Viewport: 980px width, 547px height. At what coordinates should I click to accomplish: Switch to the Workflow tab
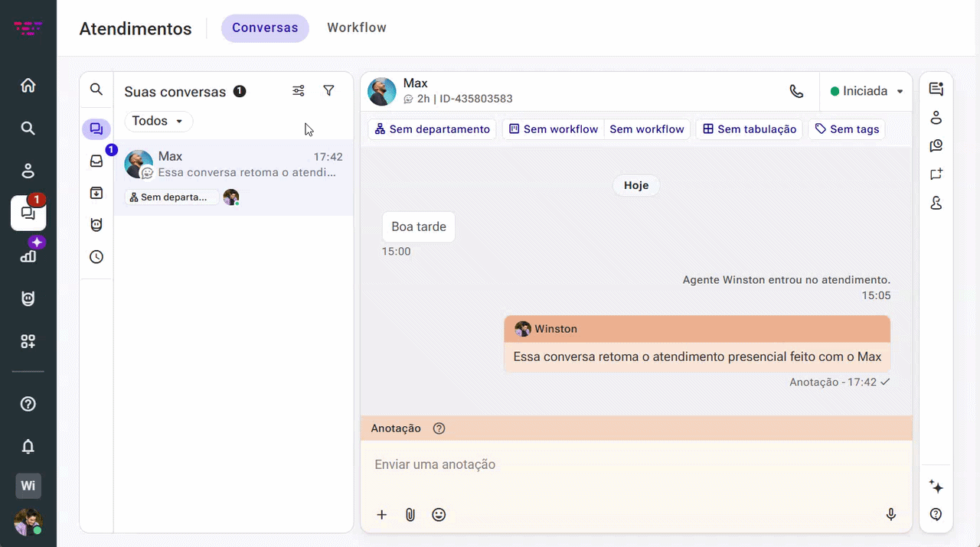[x=357, y=28]
